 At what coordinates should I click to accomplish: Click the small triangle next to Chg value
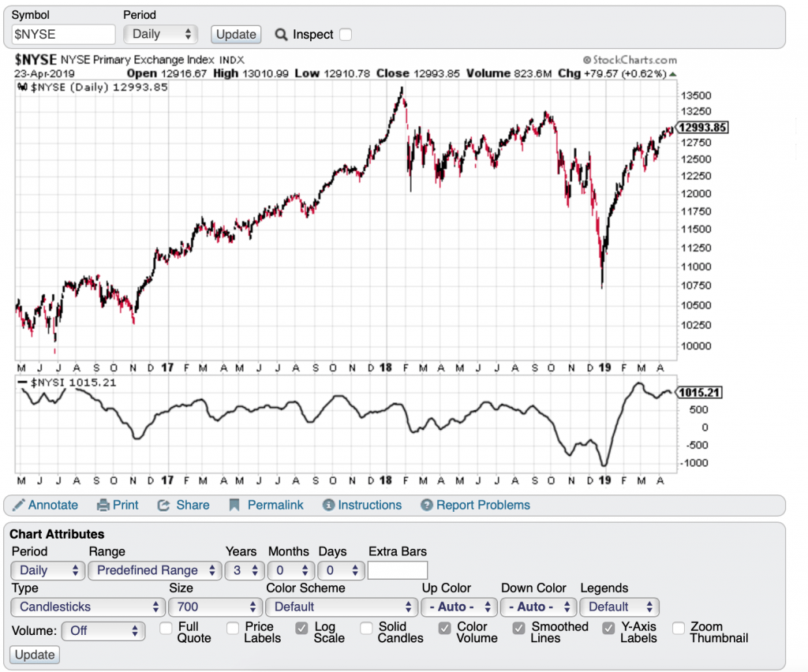673,74
